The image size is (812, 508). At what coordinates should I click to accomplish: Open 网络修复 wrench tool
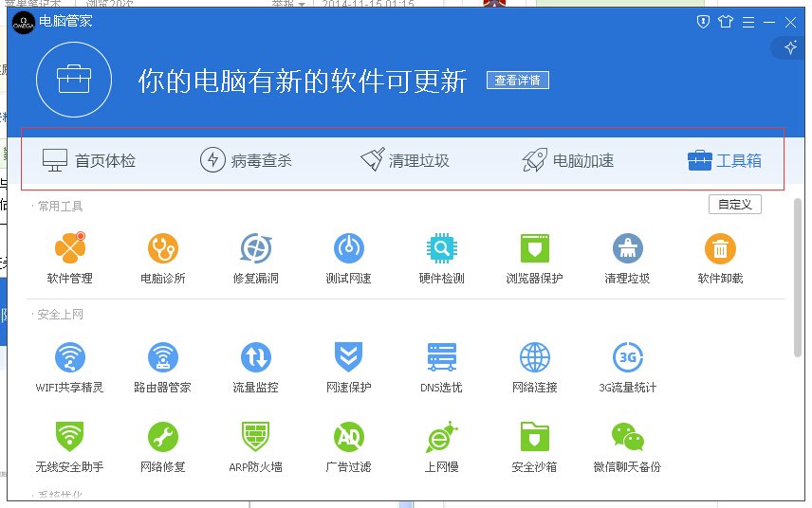[x=162, y=447]
